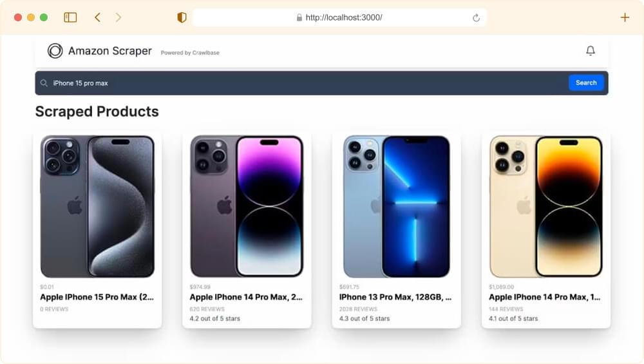Open a new tab with plus icon

pos(625,17)
